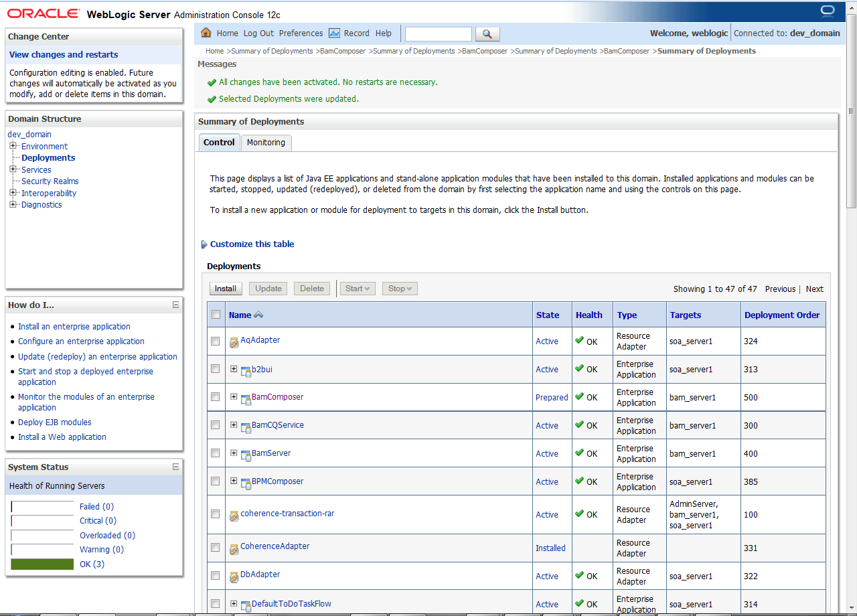Click the BamCQService application icon
This screenshot has height=616, width=857.
(x=246, y=428)
